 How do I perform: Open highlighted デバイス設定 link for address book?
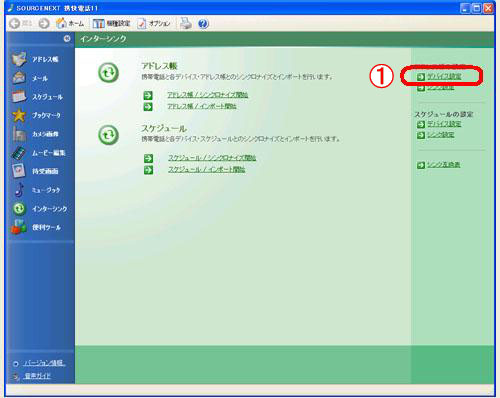point(444,76)
